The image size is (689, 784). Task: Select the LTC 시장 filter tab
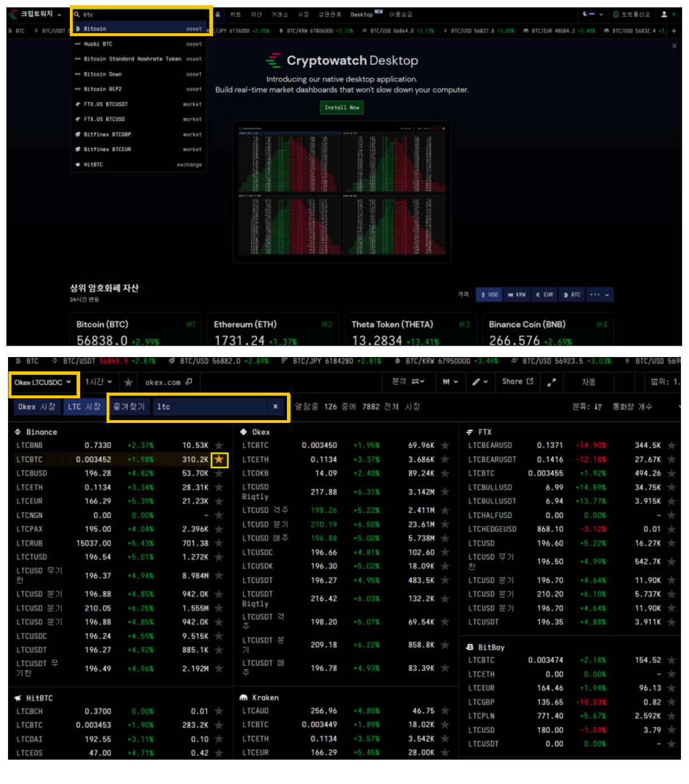(84, 407)
